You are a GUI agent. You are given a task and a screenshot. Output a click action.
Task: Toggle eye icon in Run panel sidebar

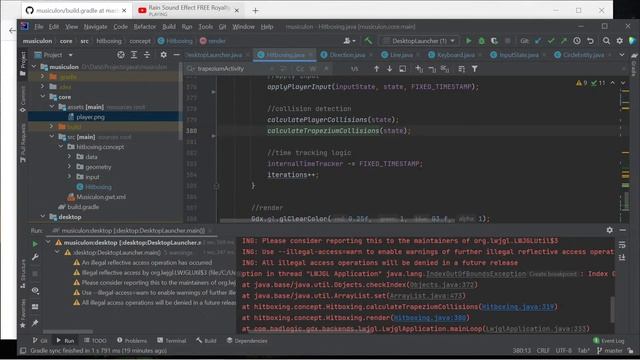(35, 290)
